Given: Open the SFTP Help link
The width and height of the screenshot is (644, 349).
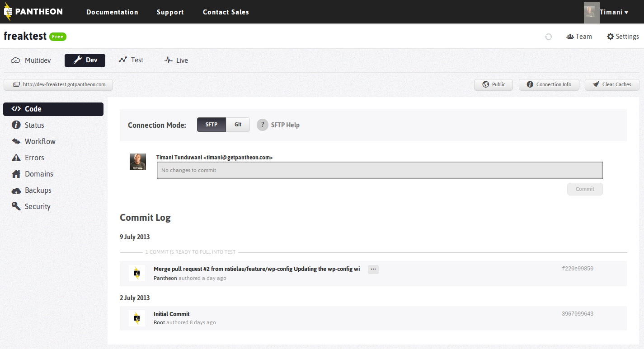Looking at the screenshot, I should tap(285, 125).
